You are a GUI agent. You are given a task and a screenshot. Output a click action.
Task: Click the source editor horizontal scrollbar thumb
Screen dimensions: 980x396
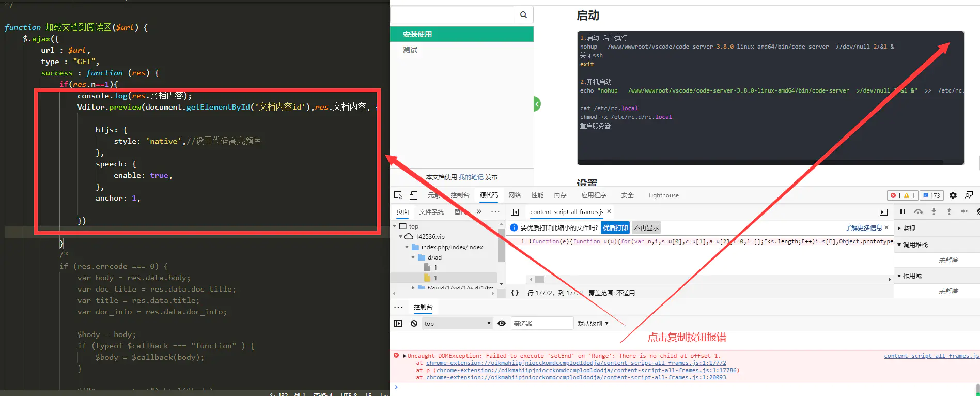pos(539,279)
